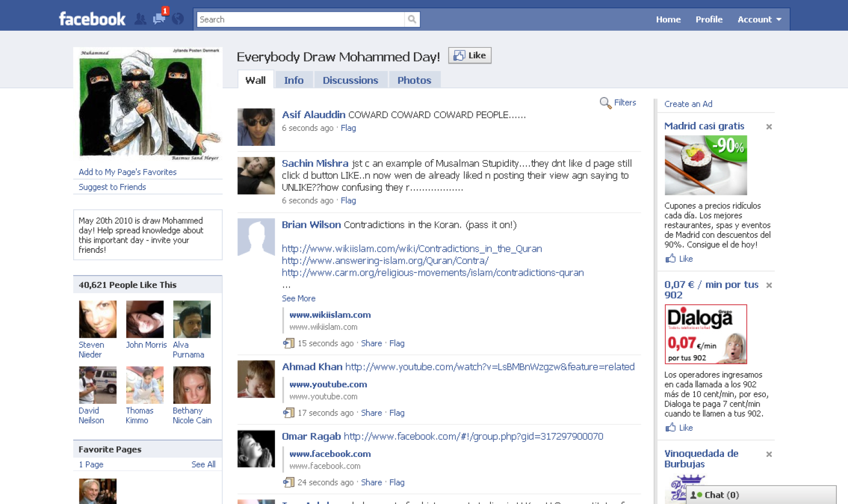Screen dimensions: 848x504
Task: Click the search magnifying glass button
Action: coord(413,19)
